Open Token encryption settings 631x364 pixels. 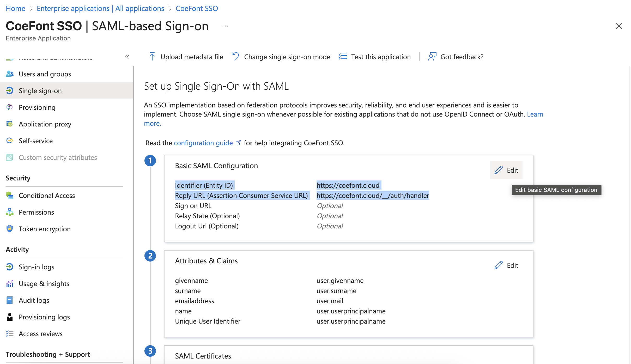pyautogui.click(x=66, y=229)
